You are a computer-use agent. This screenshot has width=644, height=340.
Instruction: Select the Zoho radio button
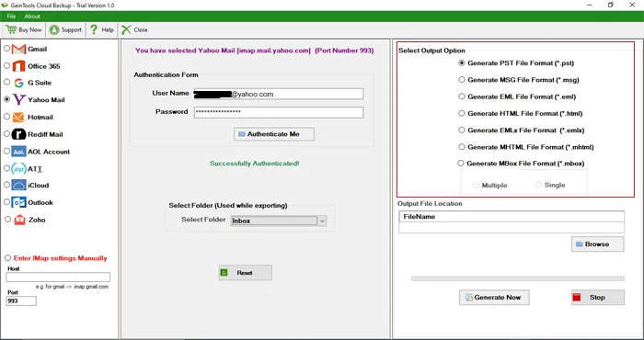pos(7,219)
